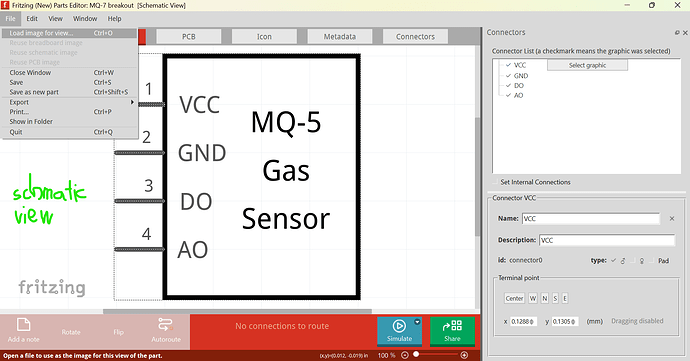Click the Description input field
Viewport: 690px width, 361px height.
pyautogui.click(x=607, y=240)
